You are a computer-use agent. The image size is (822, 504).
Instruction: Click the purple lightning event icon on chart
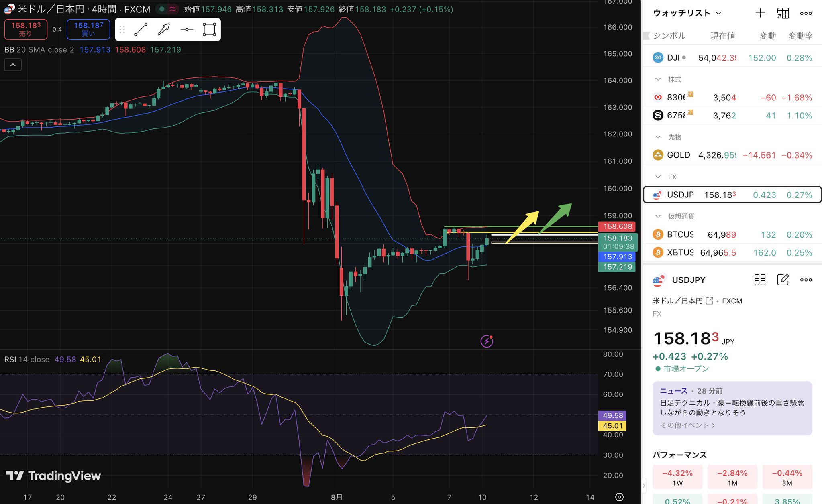[487, 341]
